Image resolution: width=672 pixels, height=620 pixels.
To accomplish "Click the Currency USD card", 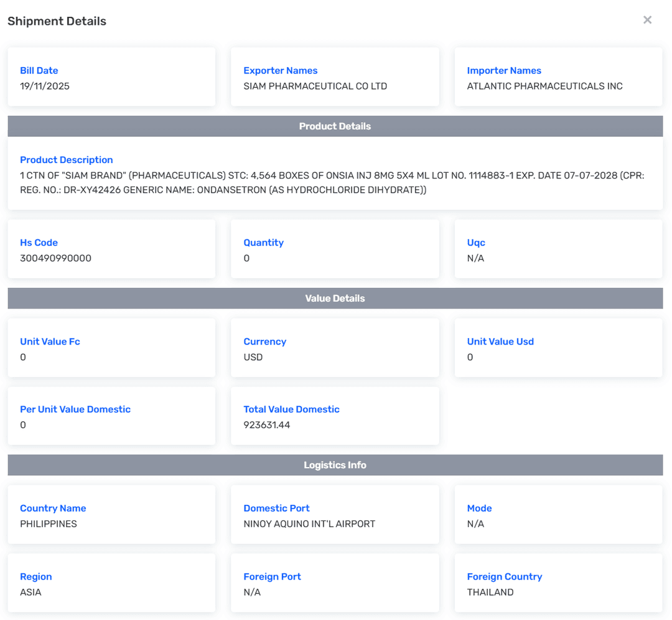I will [335, 348].
